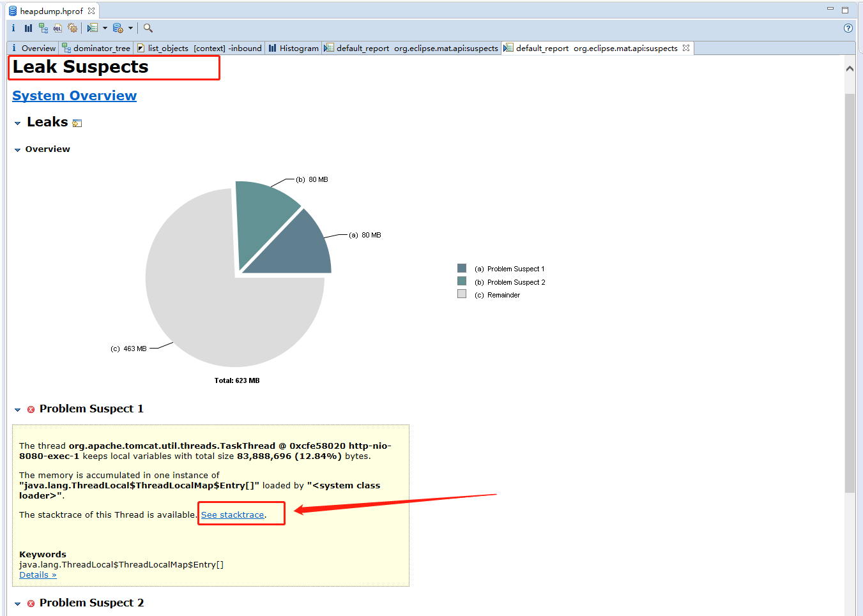Collapse Problem Suspect 2 section
Image resolution: width=863 pixels, height=616 pixels.
[x=18, y=604]
